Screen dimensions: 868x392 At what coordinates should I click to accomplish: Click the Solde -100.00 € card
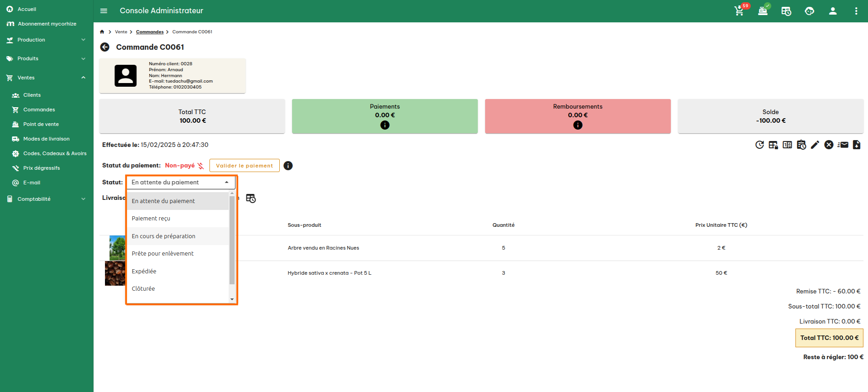770,116
